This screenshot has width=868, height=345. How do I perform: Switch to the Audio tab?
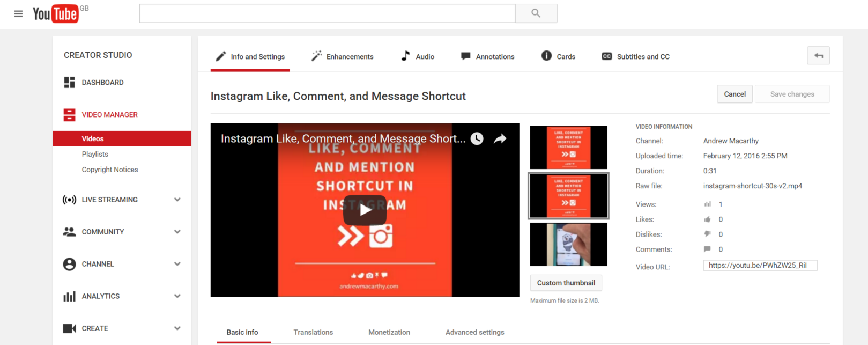click(x=418, y=56)
